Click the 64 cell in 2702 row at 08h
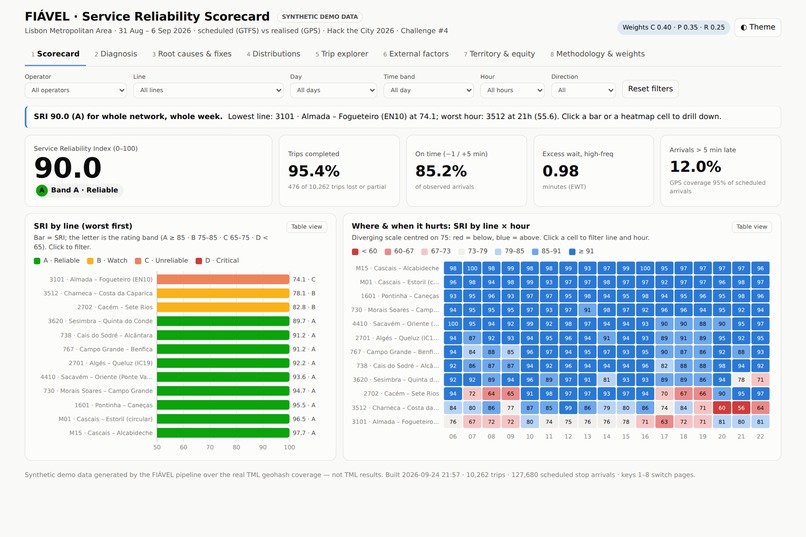806x537 pixels. pos(491,394)
